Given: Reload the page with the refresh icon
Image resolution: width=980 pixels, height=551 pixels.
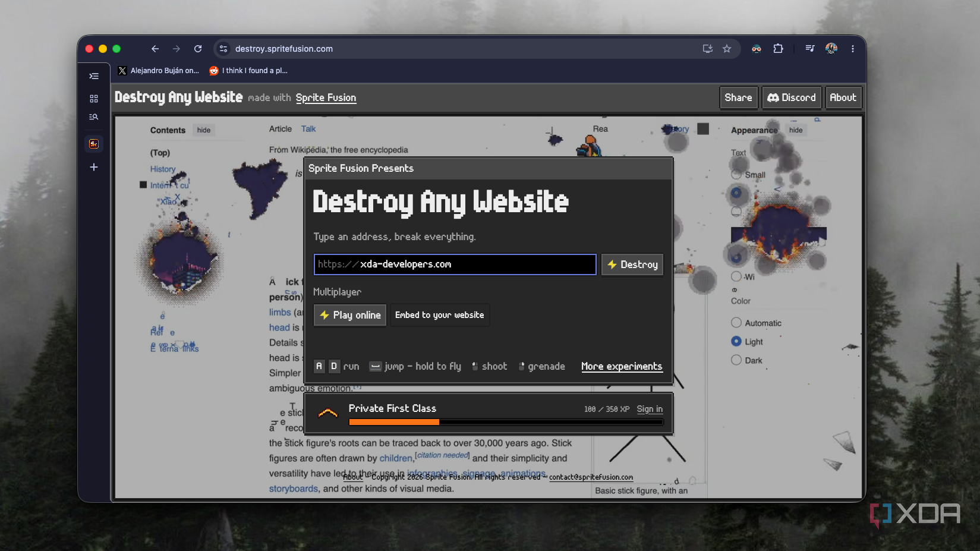Looking at the screenshot, I should [198, 49].
